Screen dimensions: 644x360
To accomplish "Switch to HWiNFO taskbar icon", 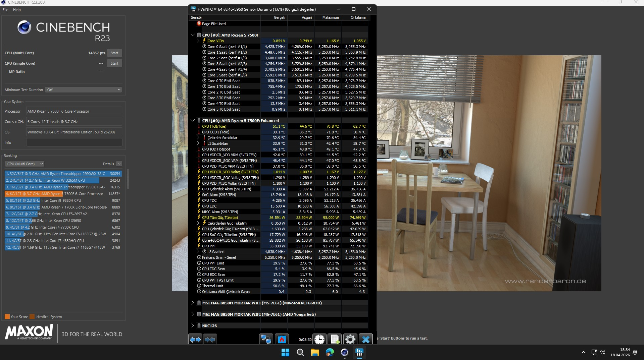I will [359, 352].
